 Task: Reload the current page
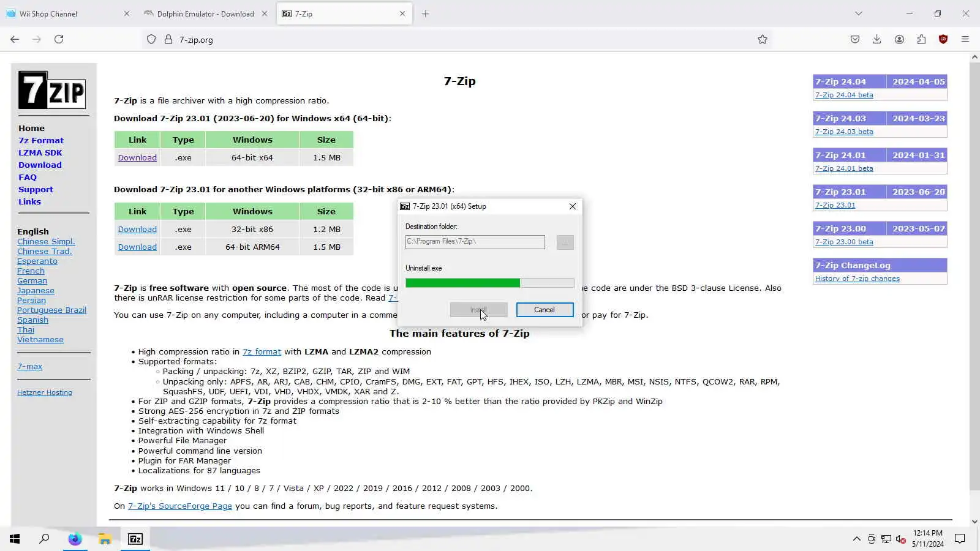tap(59, 39)
